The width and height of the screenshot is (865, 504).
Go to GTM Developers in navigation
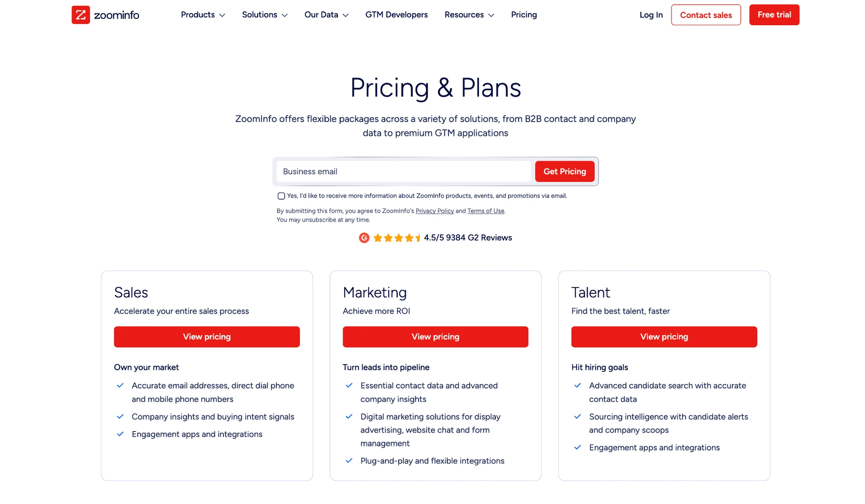(396, 15)
